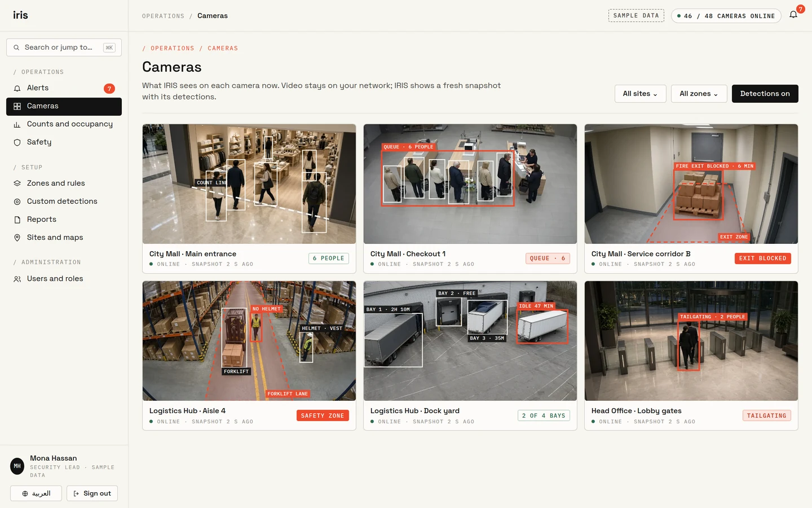Click the Custom detections target icon
The image size is (812, 508).
point(17,202)
